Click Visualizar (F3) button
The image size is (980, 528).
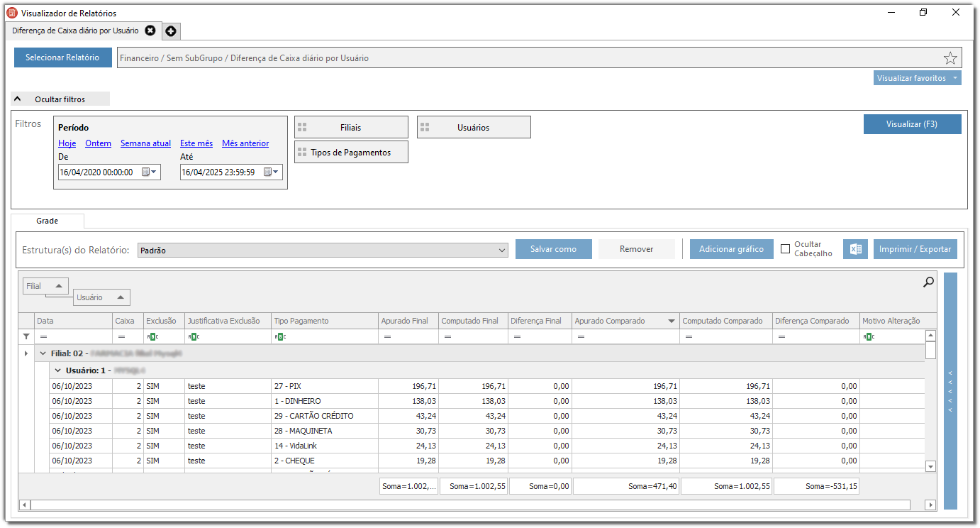tap(912, 124)
